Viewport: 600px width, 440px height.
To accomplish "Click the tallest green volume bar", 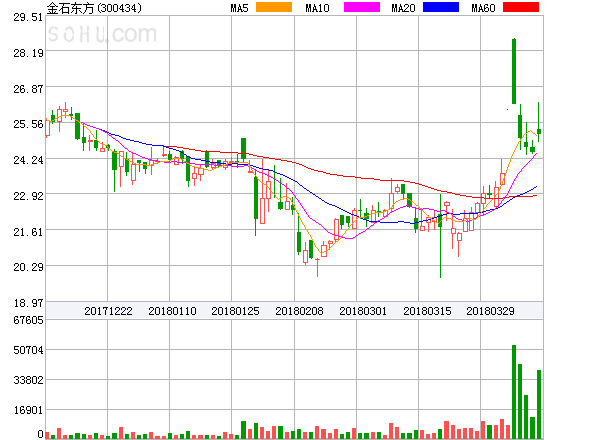I will tap(514, 392).
